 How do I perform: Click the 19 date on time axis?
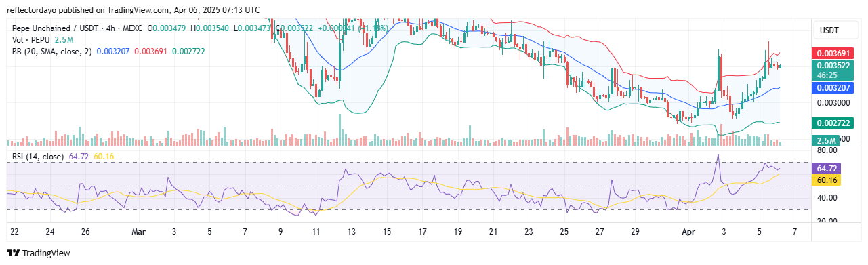pyautogui.click(x=457, y=232)
